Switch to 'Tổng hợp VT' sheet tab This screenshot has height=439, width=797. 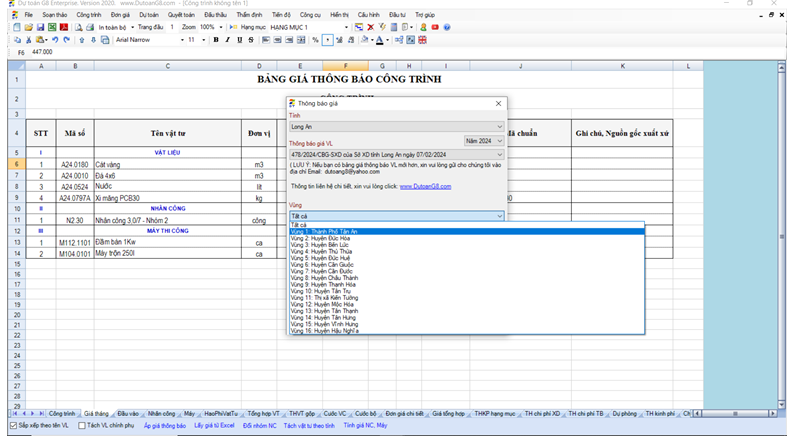(x=263, y=414)
